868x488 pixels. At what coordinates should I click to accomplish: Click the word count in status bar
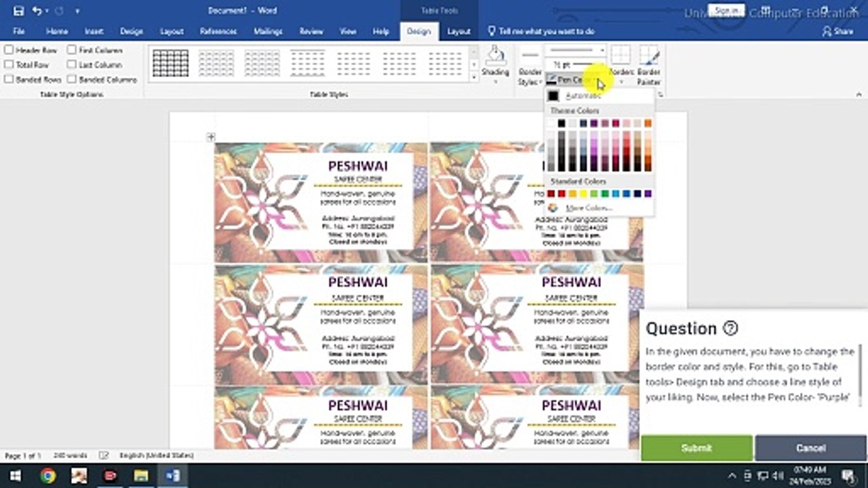click(x=70, y=455)
